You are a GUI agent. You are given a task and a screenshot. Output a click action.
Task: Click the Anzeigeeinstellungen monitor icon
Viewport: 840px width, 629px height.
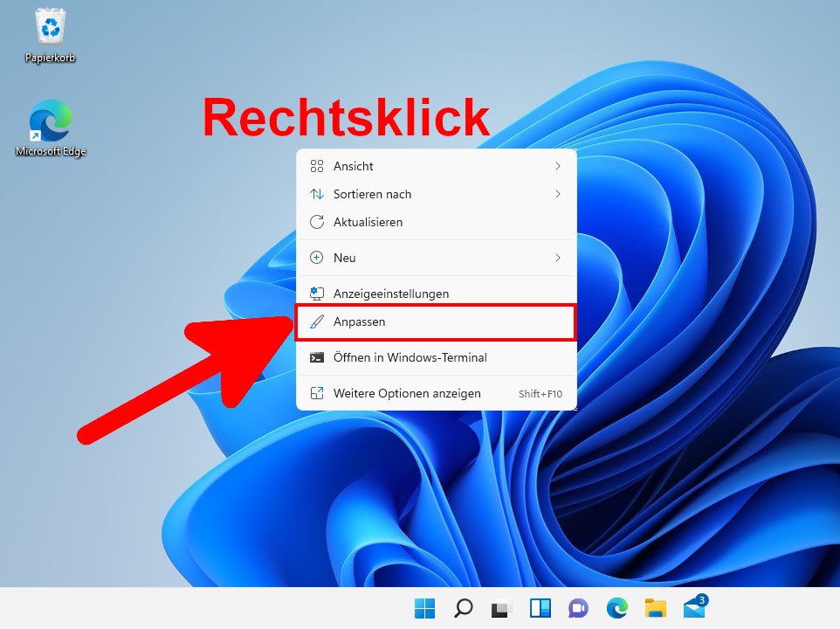(x=318, y=294)
